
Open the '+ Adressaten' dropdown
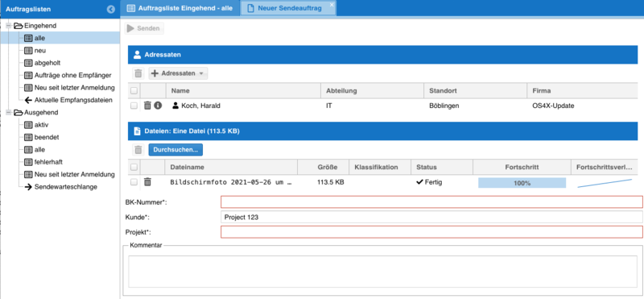coord(178,73)
